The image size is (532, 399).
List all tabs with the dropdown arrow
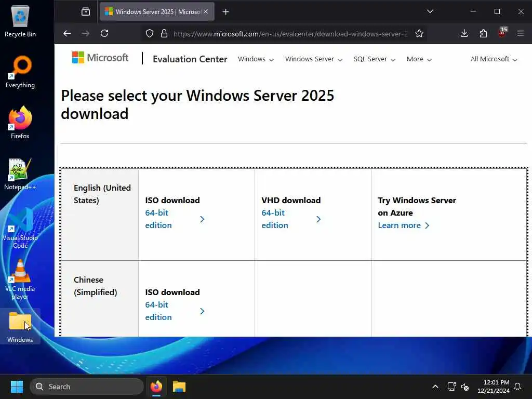pyautogui.click(x=430, y=11)
